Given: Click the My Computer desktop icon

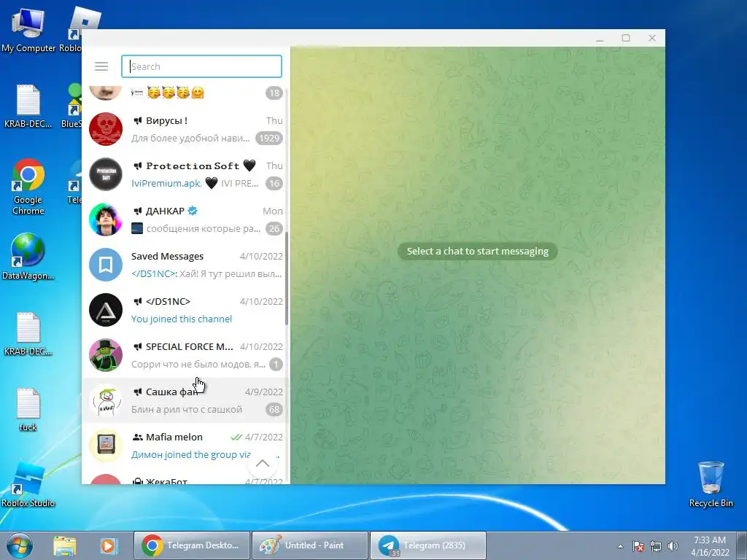Looking at the screenshot, I should pos(28,29).
